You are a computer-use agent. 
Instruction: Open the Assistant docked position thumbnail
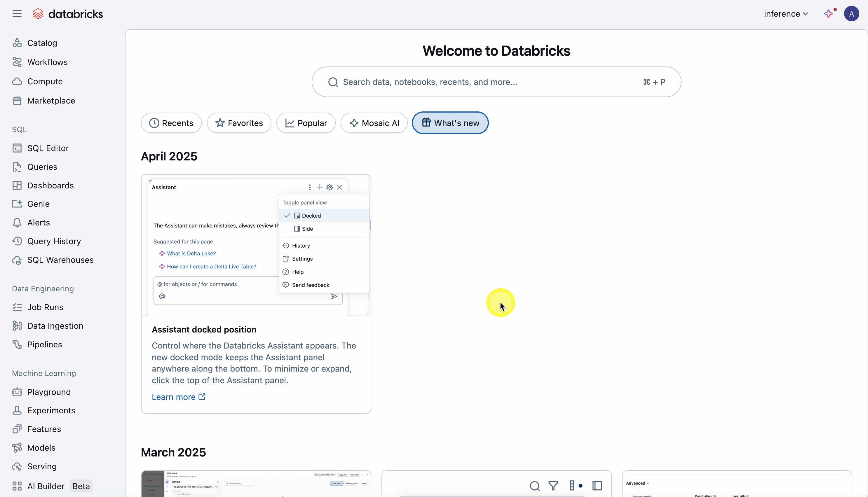256,245
